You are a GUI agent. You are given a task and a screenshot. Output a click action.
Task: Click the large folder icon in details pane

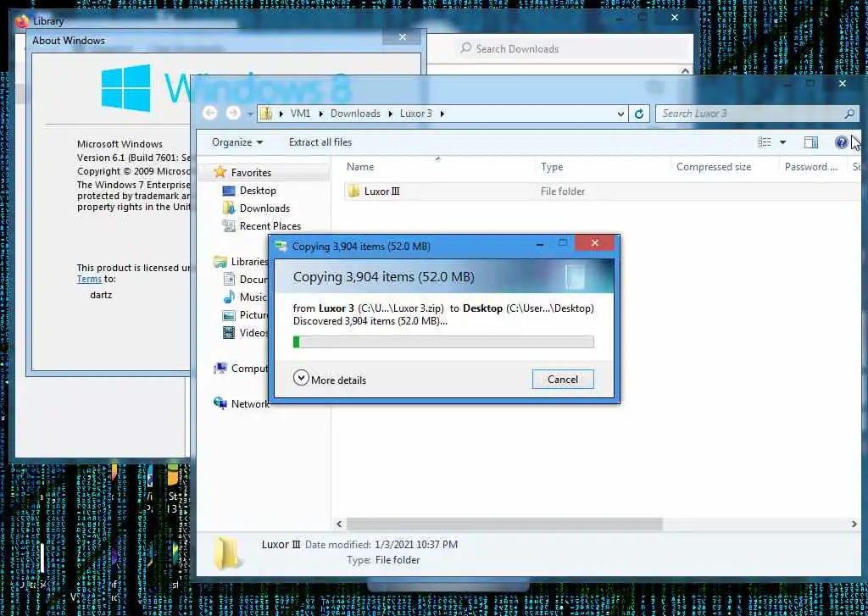pos(226,553)
